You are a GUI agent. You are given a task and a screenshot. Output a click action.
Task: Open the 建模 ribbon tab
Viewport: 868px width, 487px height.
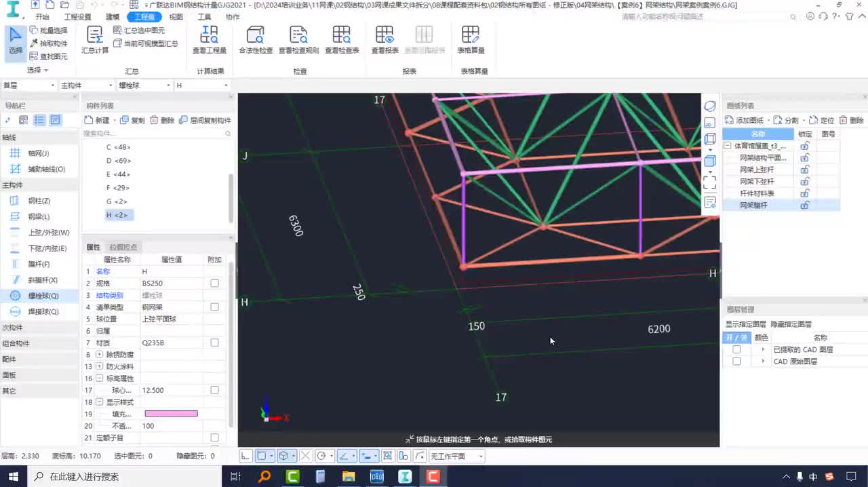pos(113,17)
